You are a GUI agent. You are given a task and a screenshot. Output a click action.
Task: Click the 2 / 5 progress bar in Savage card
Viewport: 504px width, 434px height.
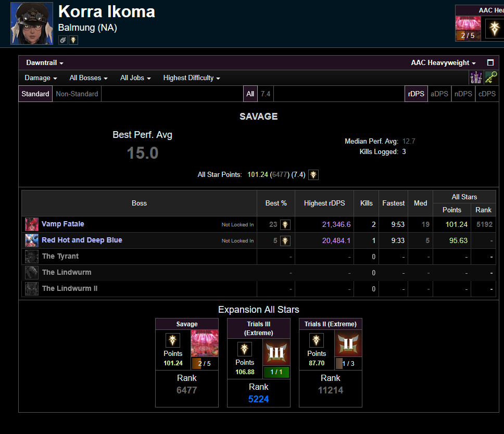click(205, 363)
